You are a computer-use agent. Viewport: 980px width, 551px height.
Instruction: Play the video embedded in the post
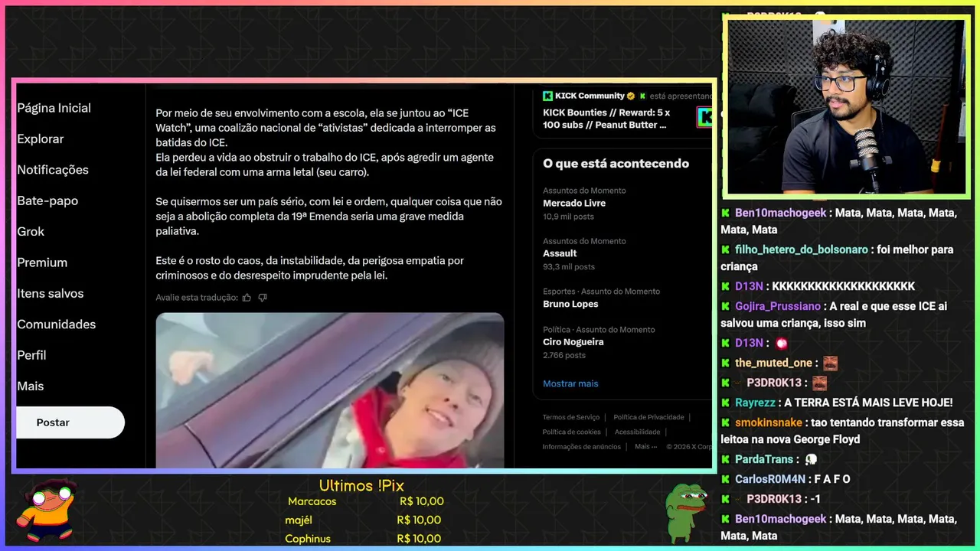click(x=330, y=390)
